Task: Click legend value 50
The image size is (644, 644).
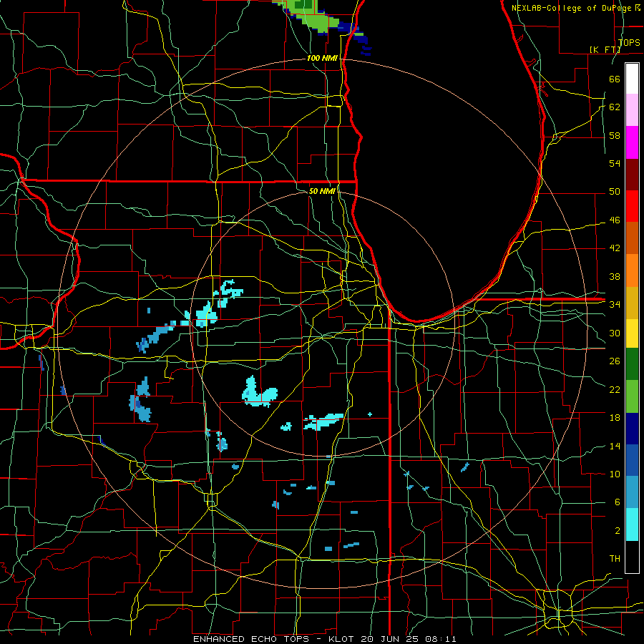Action: (x=615, y=192)
